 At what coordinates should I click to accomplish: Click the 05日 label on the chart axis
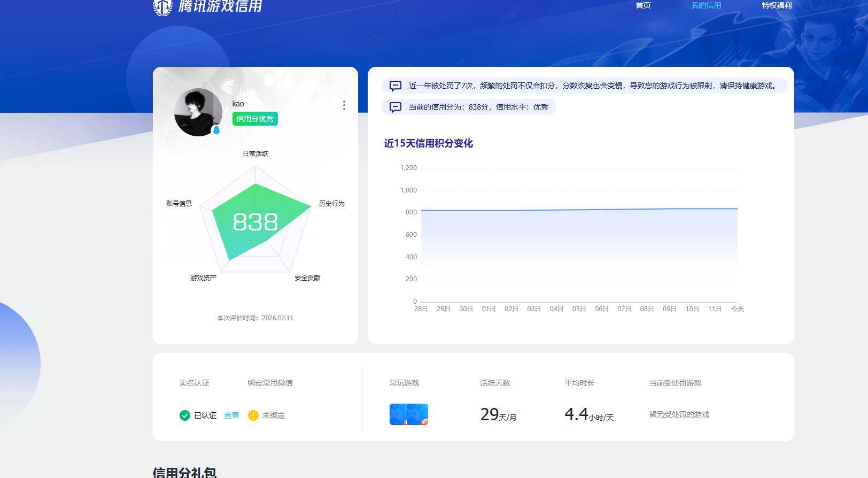click(x=579, y=309)
